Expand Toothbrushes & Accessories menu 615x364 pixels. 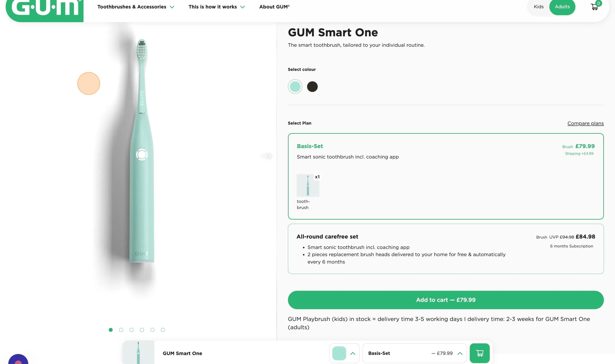click(x=136, y=7)
